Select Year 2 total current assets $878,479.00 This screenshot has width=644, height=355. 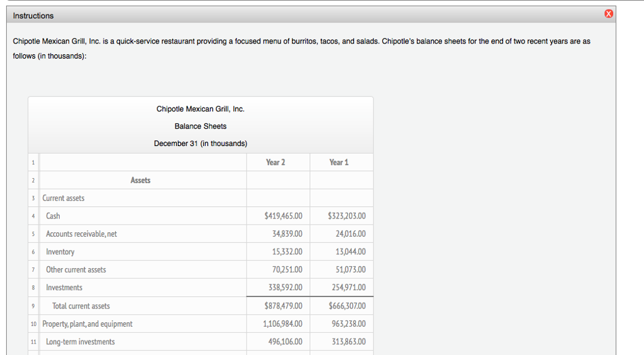click(284, 306)
